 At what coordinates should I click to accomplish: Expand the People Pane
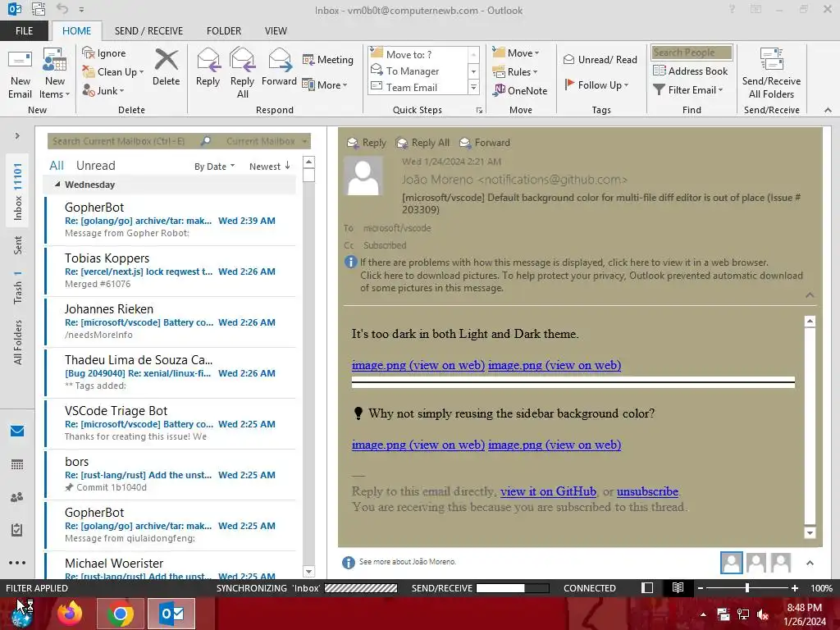click(x=810, y=563)
